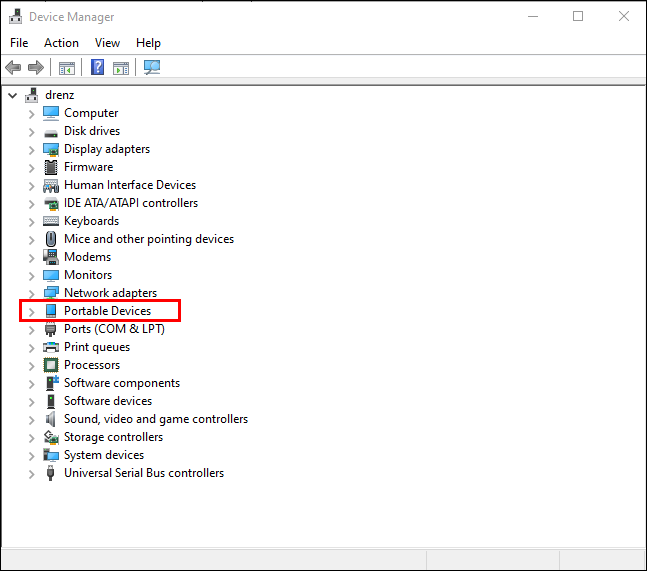Click the Computer category monitor icon
This screenshot has height=571, width=647.
51,113
